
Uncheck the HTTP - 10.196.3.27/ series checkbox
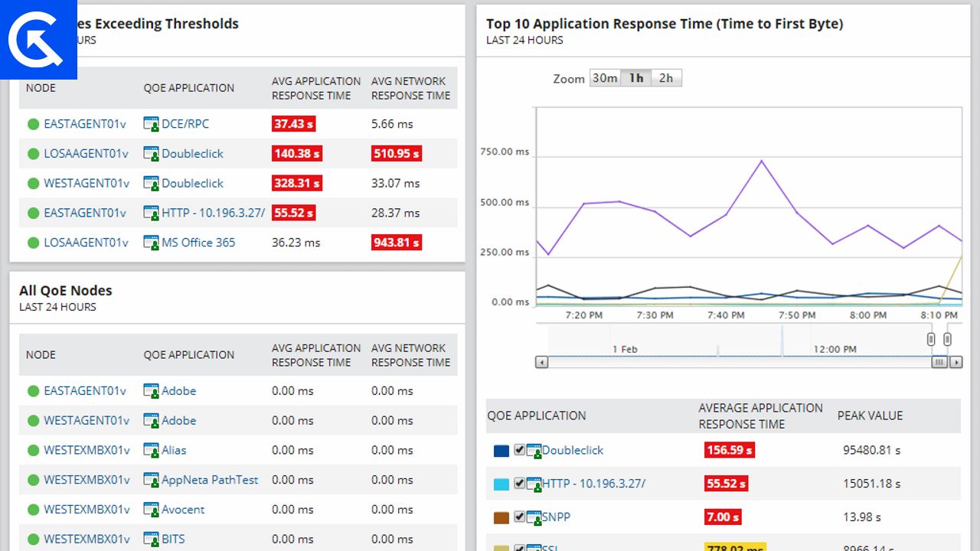(x=519, y=484)
